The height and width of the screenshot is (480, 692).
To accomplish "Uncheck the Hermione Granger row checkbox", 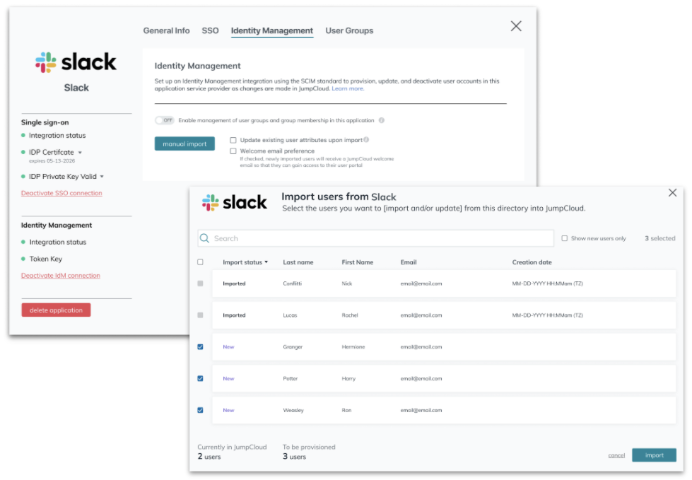I will pyautogui.click(x=201, y=347).
